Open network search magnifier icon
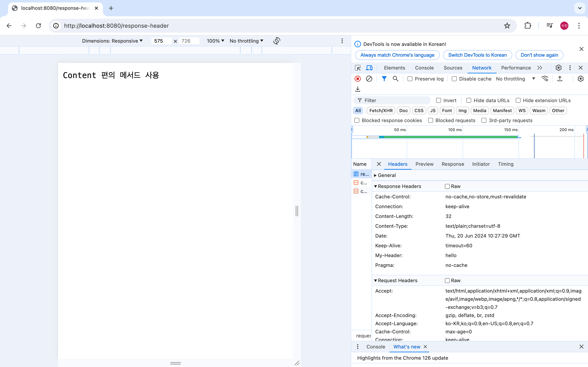The width and height of the screenshot is (588, 367). pos(395,79)
